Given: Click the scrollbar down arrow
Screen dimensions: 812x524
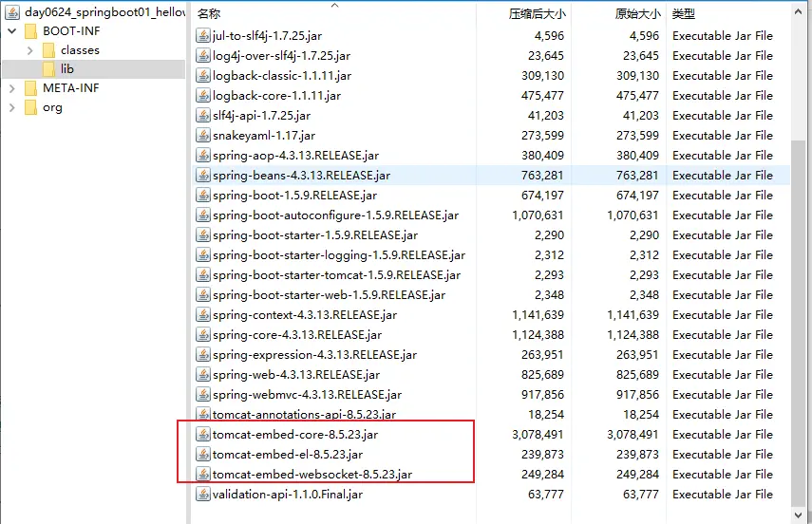Looking at the screenshot, I should pos(798,515).
